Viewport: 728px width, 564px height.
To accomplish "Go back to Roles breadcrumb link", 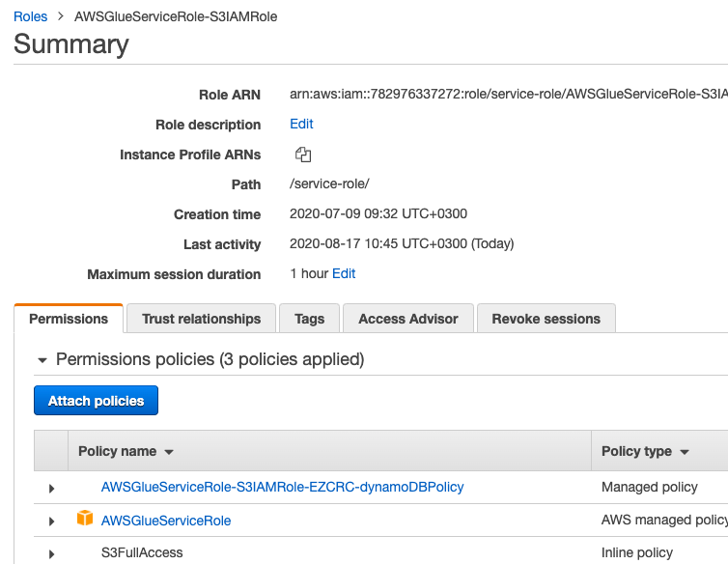I will 30,16.
